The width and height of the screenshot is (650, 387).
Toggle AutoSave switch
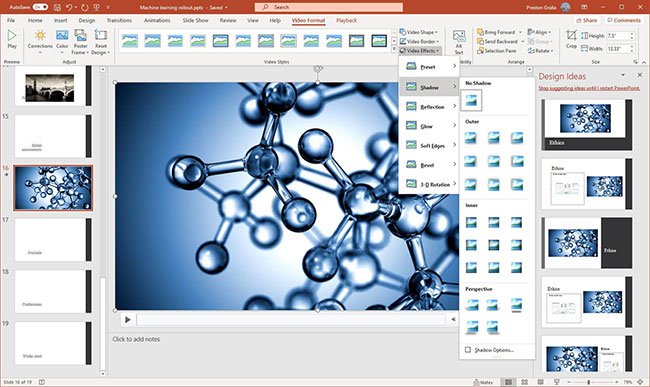40,7
